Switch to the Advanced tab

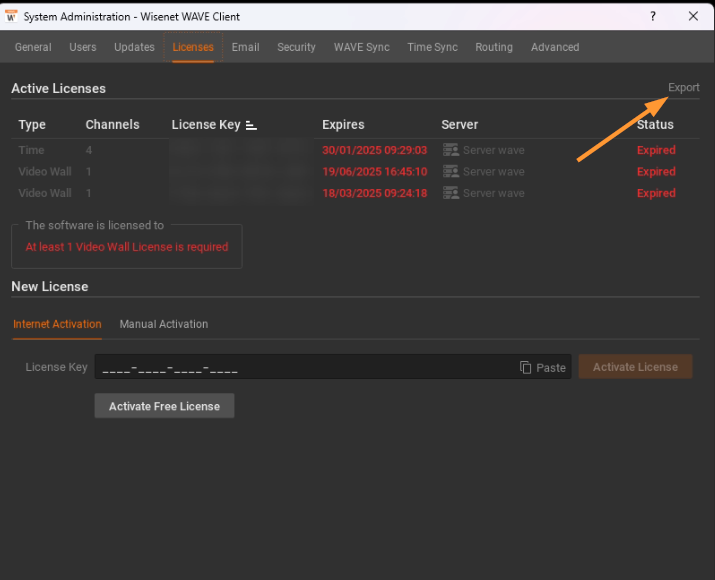(555, 47)
